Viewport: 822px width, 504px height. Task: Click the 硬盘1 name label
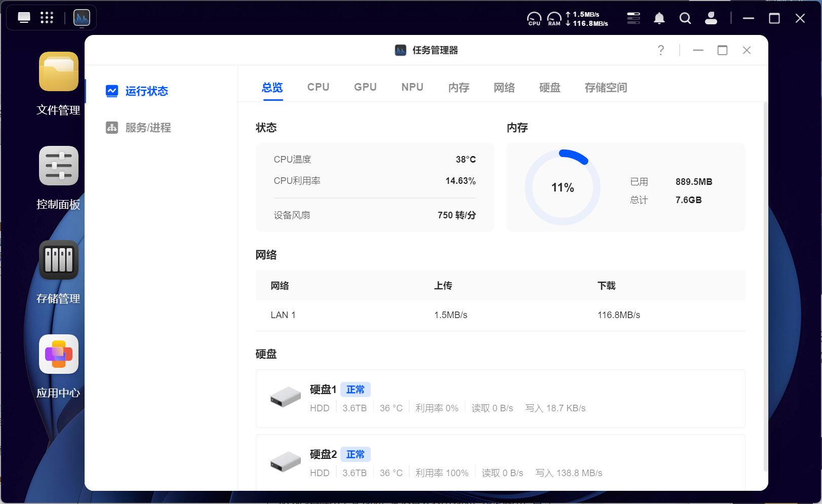[323, 390]
